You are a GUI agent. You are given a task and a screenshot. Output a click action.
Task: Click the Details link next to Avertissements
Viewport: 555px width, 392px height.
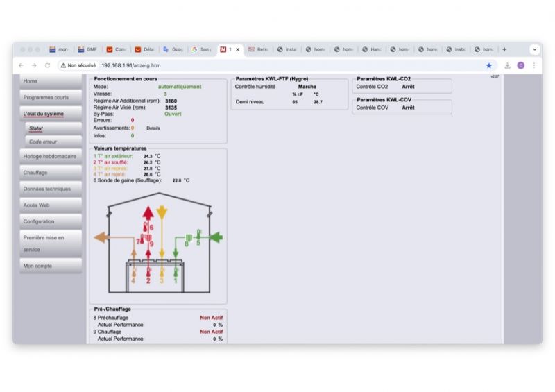153,128
